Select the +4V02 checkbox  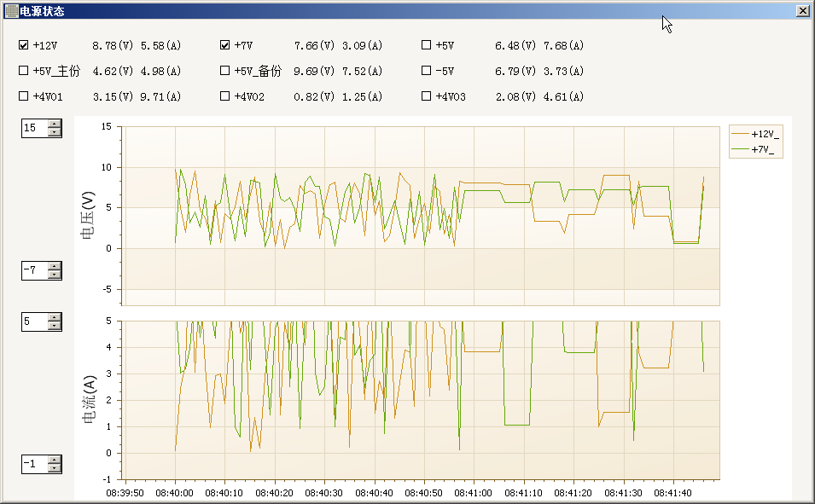pos(225,96)
